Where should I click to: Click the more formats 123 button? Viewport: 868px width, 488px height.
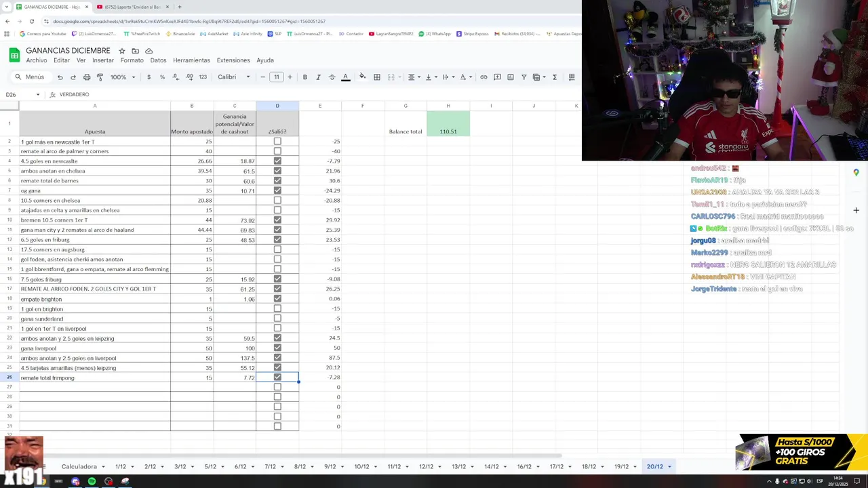click(203, 77)
